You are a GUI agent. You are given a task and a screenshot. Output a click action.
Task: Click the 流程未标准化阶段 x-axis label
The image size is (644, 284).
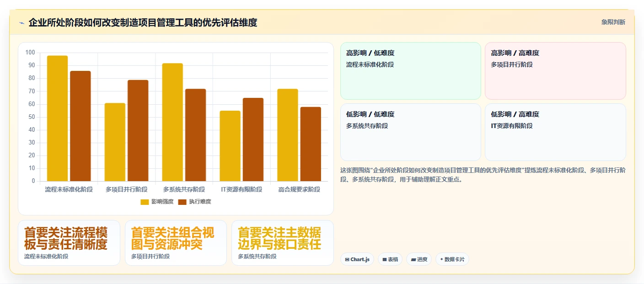pyautogui.click(x=69, y=189)
